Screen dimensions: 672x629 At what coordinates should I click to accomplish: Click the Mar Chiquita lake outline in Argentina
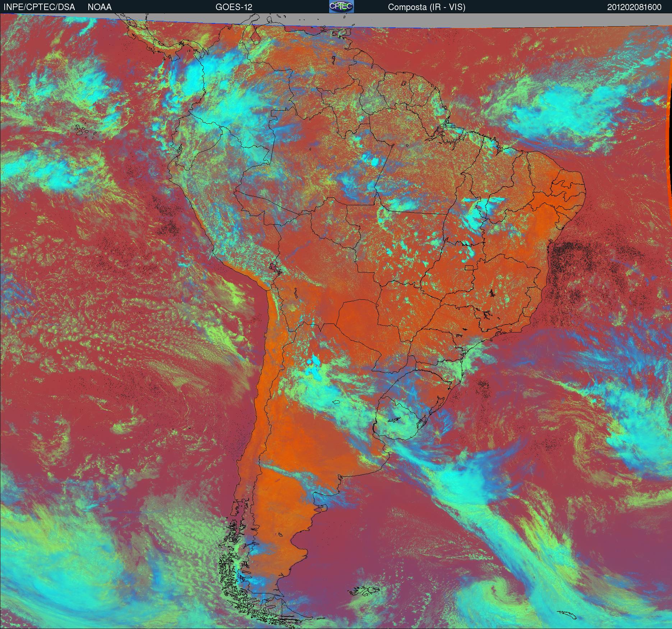point(336,402)
